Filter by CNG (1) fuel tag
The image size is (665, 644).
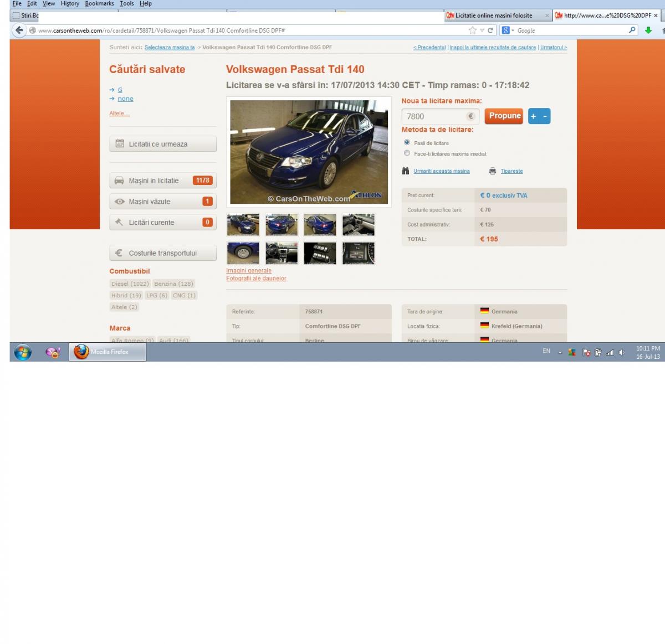coord(184,295)
